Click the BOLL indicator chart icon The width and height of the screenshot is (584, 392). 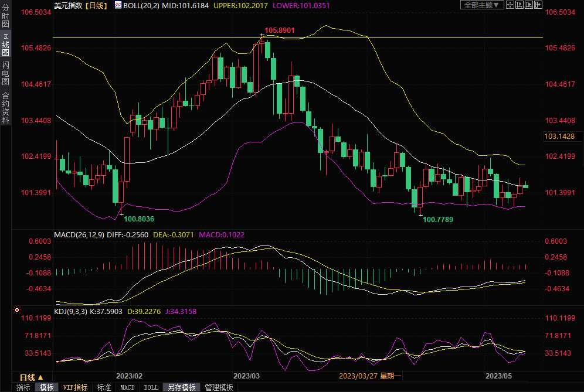click(x=118, y=5)
